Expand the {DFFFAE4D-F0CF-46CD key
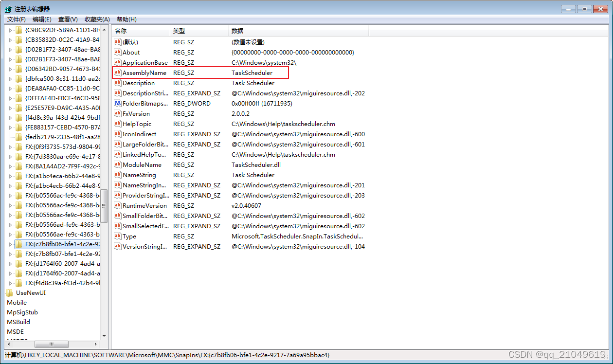Screen dimensions: 613x364 pyautogui.click(x=10, y=98)
